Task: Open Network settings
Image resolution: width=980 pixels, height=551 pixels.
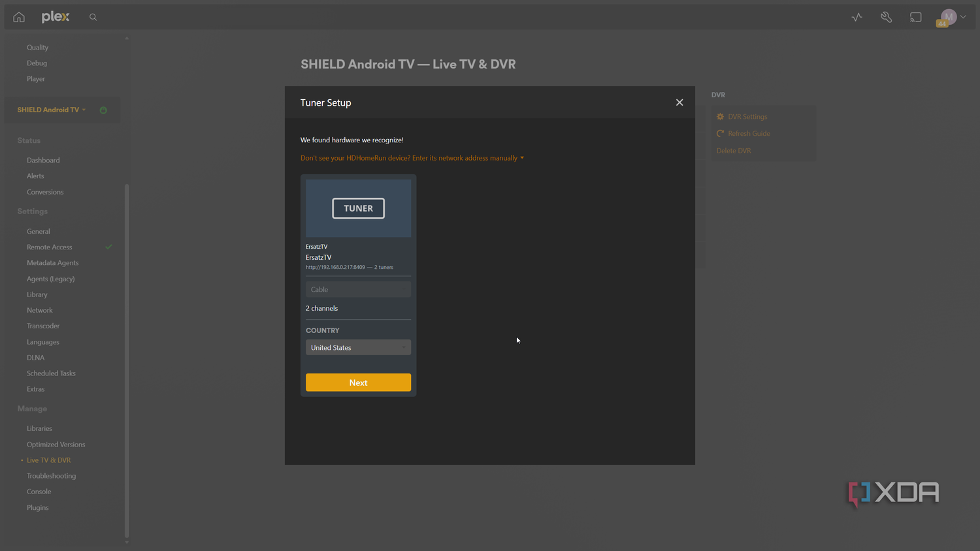Action: pyautogui.click(x=40, y=310)
